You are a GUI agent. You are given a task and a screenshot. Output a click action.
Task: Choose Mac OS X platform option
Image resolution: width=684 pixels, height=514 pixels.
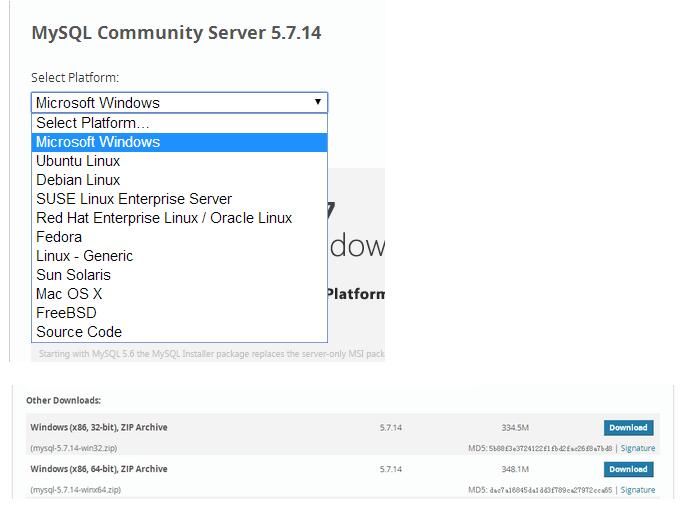[x=69, y=294]
